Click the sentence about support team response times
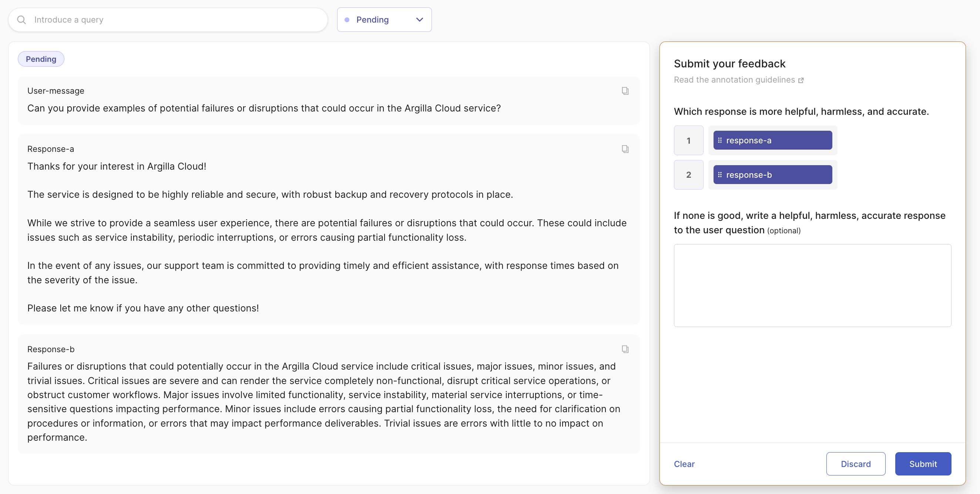Image resolution: width=980 pixels, height=494 pixels. click(323, 273)
